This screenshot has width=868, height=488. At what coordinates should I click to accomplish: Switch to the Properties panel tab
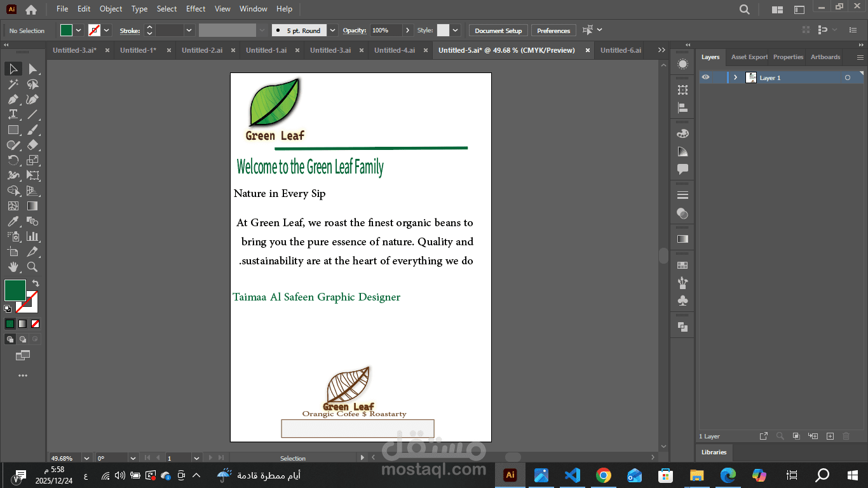pos(788,57)
